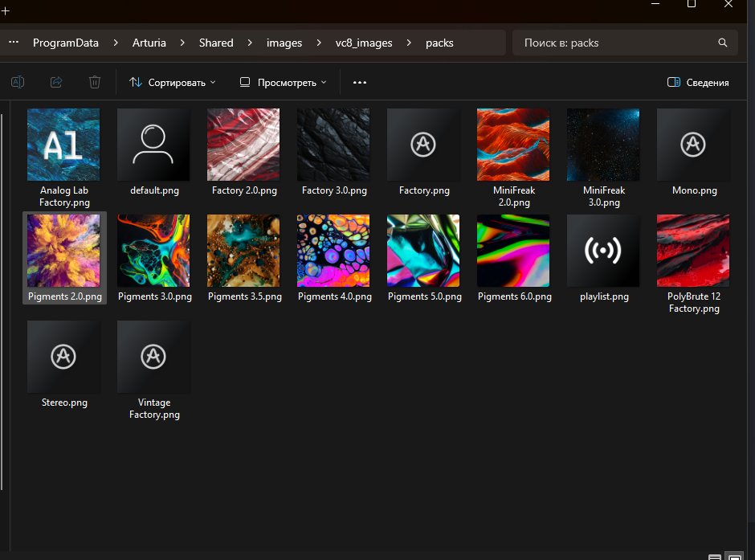Viewport: 755px width, 560px height.
Task: Expand chevron after vc8_images breadcrumb
Action: [409, 43]
